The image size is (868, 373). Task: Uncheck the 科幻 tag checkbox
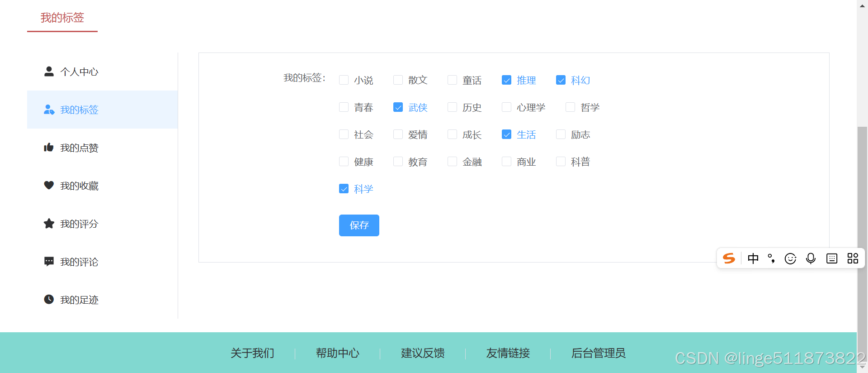(561, 80)
